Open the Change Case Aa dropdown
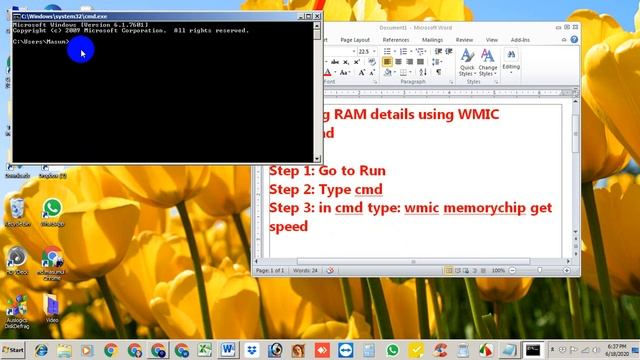 (345, 73)
